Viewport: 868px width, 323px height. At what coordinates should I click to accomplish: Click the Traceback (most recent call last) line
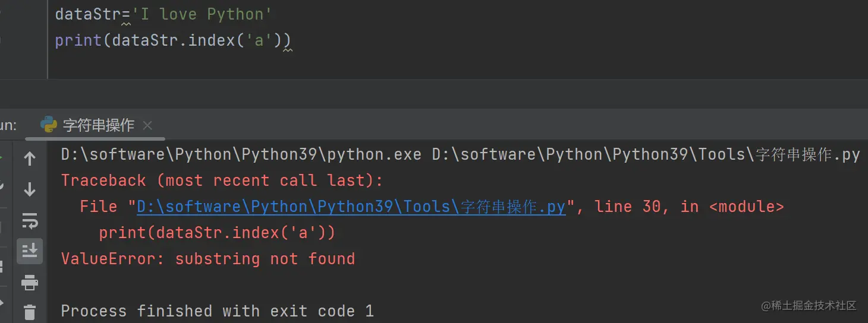click(222, 180)
